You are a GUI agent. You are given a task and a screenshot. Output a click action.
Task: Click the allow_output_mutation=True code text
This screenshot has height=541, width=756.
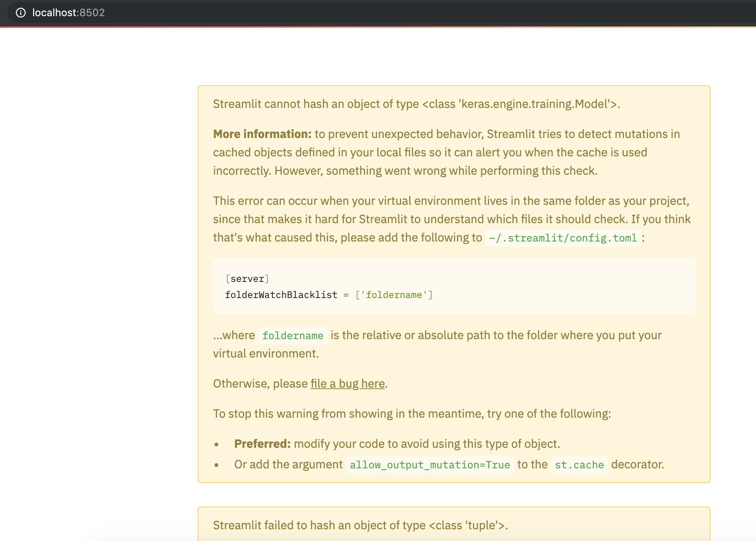pos(429,464)
